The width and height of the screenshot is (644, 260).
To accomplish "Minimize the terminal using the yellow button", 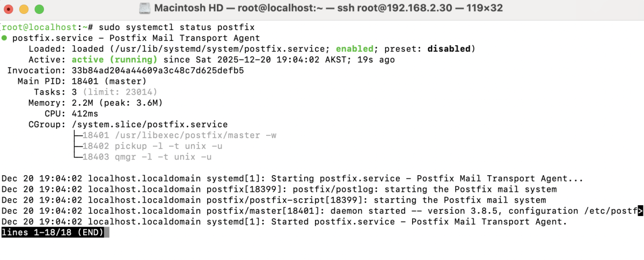I will point(24,9).
